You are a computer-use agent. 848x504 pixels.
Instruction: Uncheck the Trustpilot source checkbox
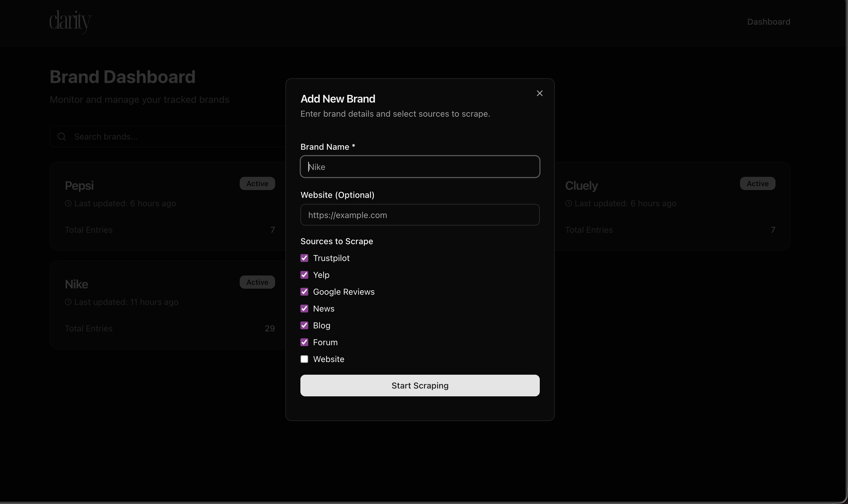click(x=304, y=258)
